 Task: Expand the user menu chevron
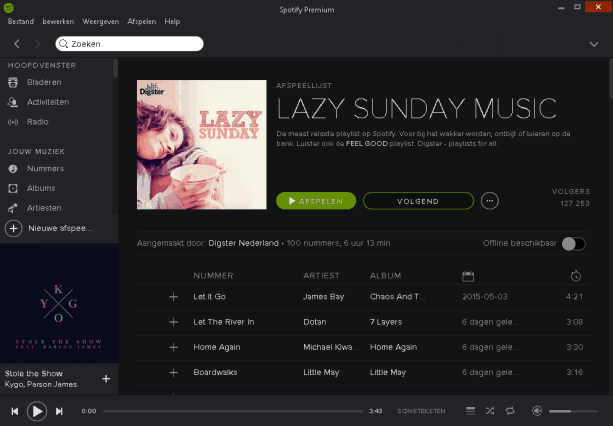[594, 44]
